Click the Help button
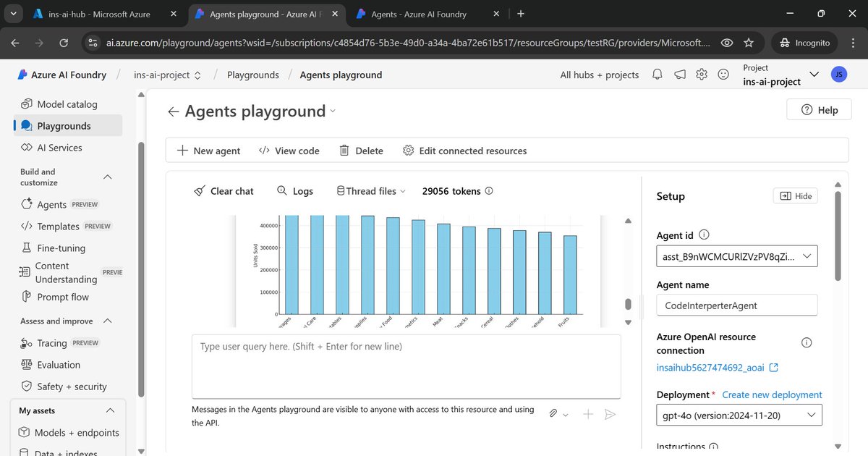 coord(819,110)
